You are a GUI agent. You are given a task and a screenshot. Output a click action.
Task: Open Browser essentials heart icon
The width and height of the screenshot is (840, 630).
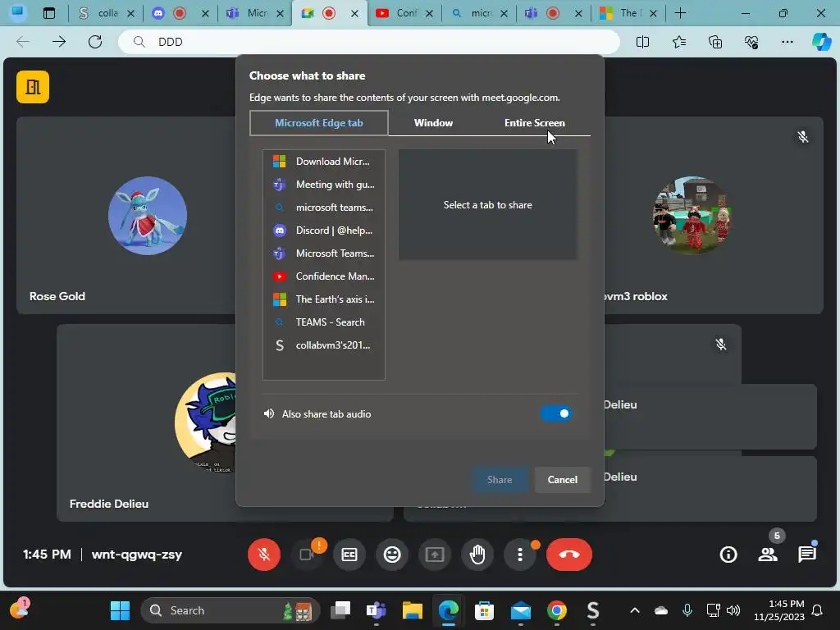point(751,42)
